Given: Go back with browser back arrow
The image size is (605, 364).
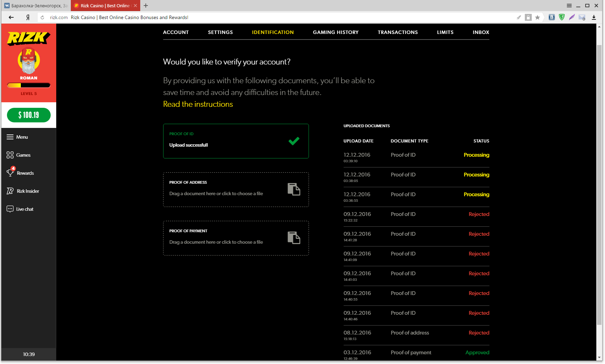Looking at the screenshot, I should coord(11,17).
